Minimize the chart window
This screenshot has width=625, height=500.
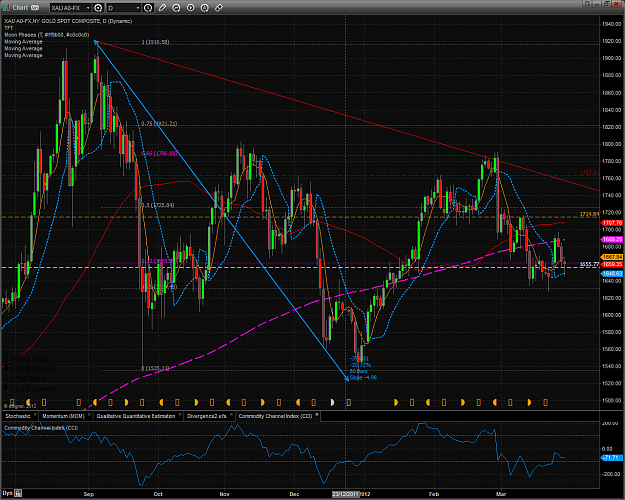[x=597, y=4]
